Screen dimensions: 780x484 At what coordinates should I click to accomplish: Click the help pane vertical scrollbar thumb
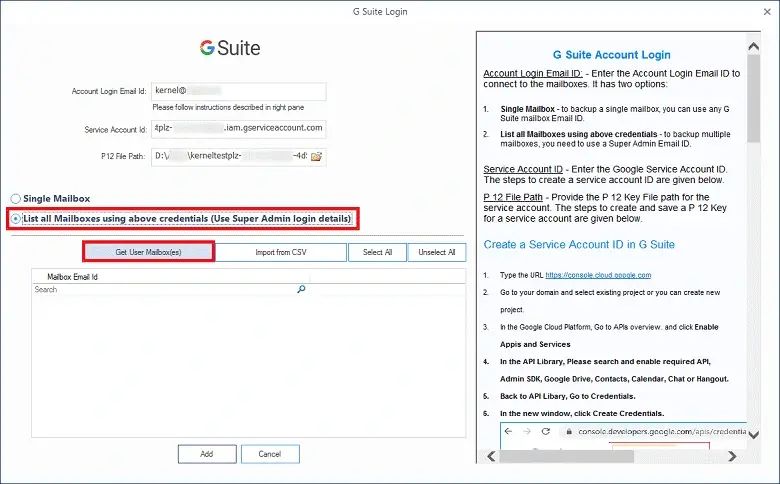tap(754, 98)
